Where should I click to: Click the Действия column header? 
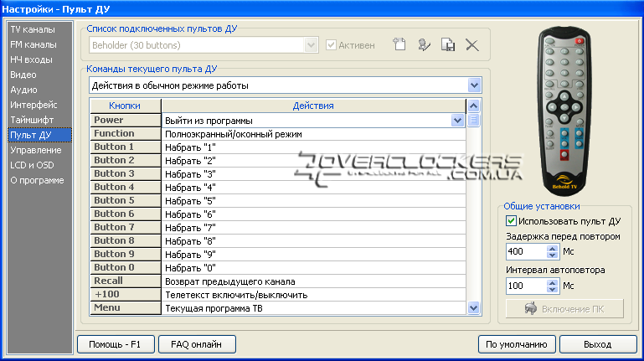[x=313, y=106]
